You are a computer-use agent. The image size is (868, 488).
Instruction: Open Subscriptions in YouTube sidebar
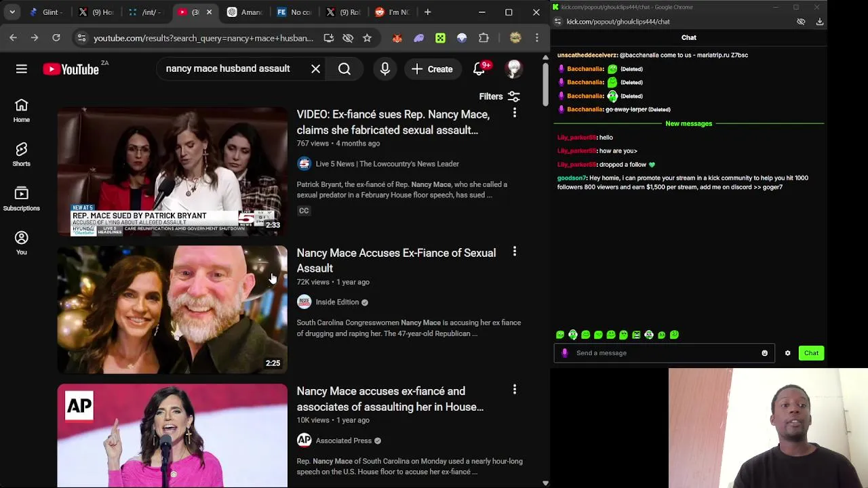point(22,199)
